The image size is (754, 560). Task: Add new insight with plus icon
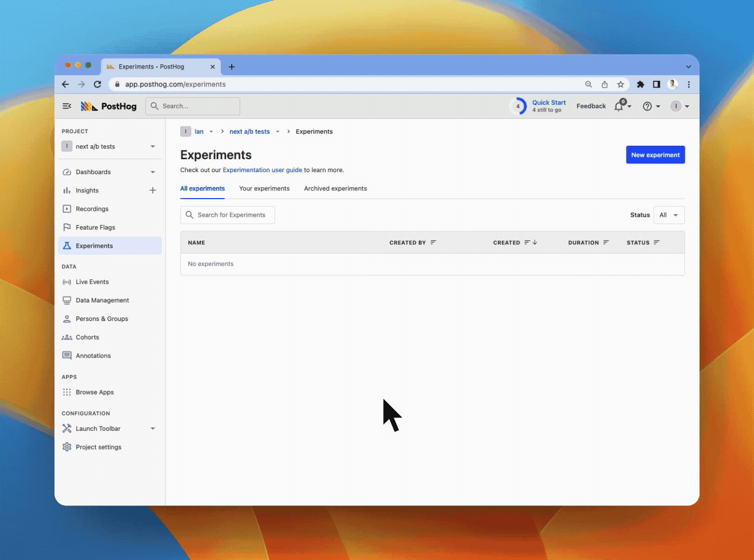[152, 190]
